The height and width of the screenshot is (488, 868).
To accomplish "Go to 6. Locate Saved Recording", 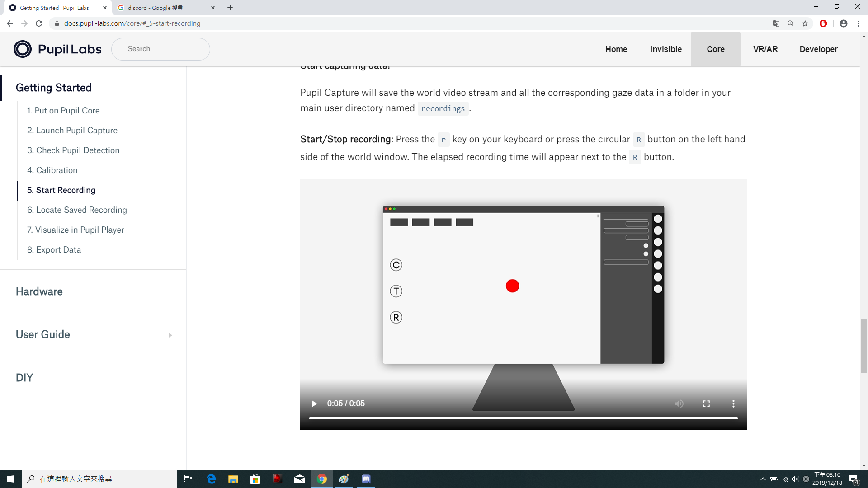I will (77, 210).
